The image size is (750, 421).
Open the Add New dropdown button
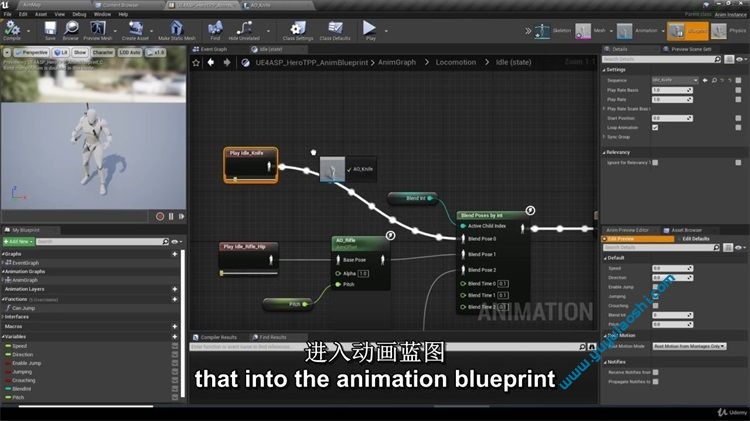coord(18,242)
